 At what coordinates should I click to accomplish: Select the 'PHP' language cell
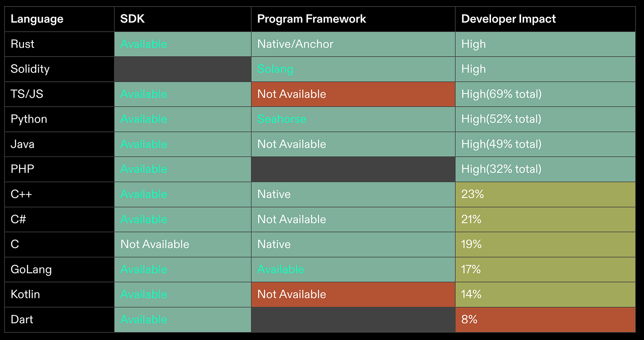pyautogui.click(x=59, y=169)
